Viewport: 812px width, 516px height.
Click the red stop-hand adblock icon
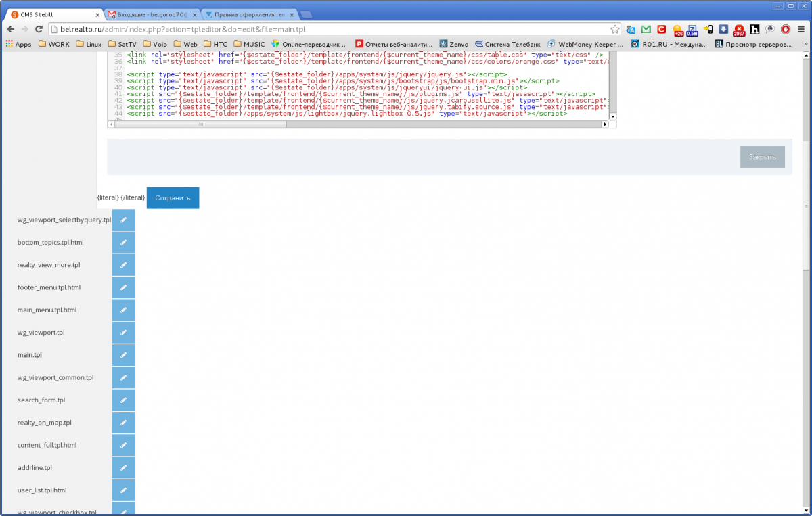point(786,29)
